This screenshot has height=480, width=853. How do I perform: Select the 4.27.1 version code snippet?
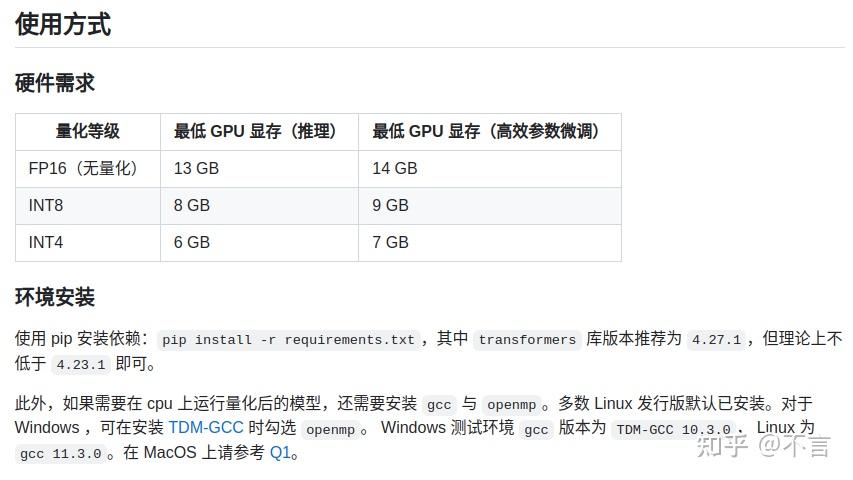click(716, 340)
